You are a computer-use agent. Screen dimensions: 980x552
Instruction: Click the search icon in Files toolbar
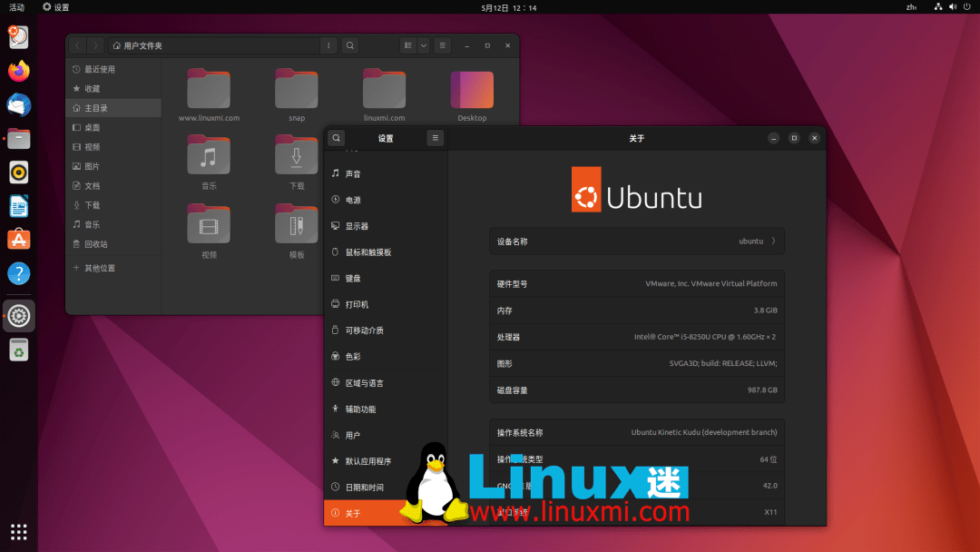350,44
